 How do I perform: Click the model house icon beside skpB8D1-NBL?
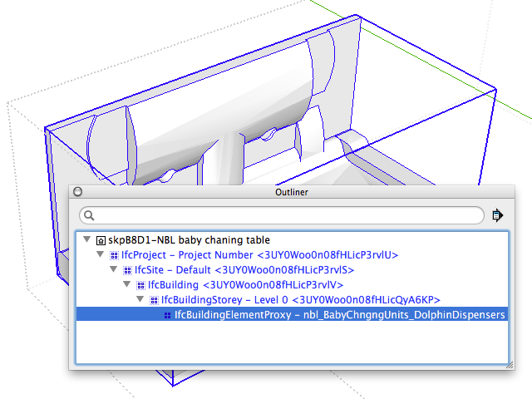[101, 240]
